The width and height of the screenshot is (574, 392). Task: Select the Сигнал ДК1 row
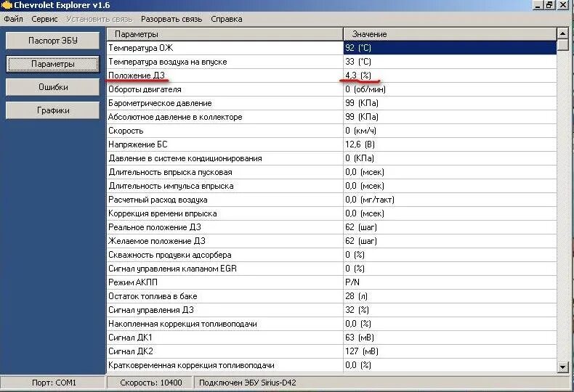pos(331,338)
